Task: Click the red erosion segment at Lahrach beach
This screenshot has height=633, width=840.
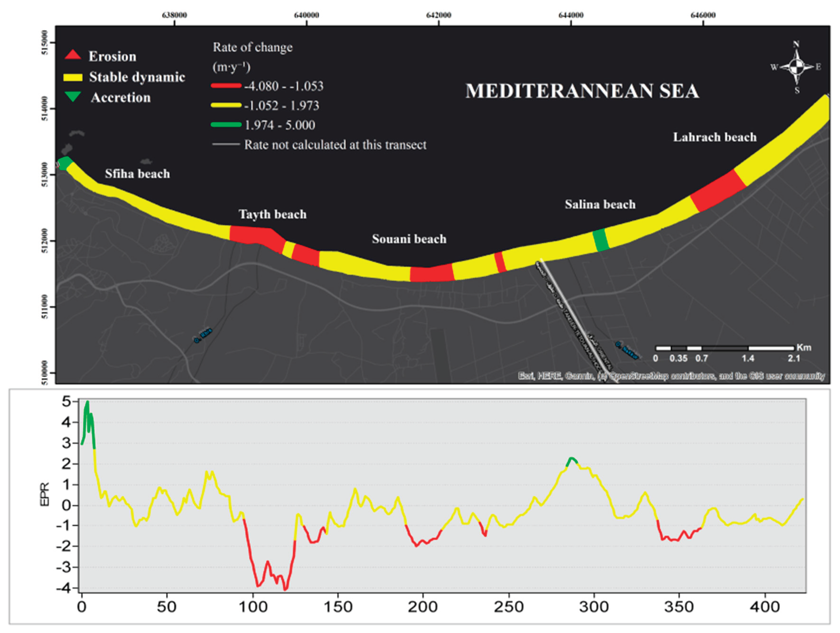Action: (x=718, y=191)
